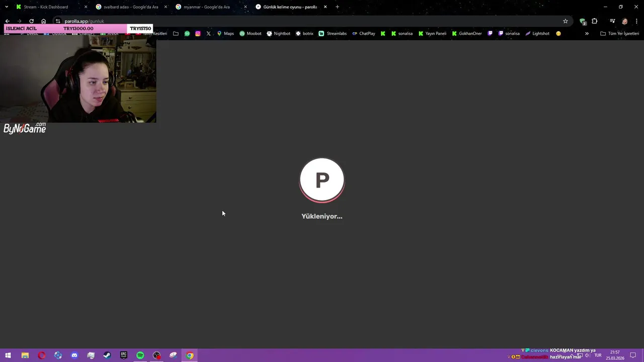This screenshot has height=362, width=644.
Task: Open the Chrome extensions puzzle menu
Action: tap(595, 21)
